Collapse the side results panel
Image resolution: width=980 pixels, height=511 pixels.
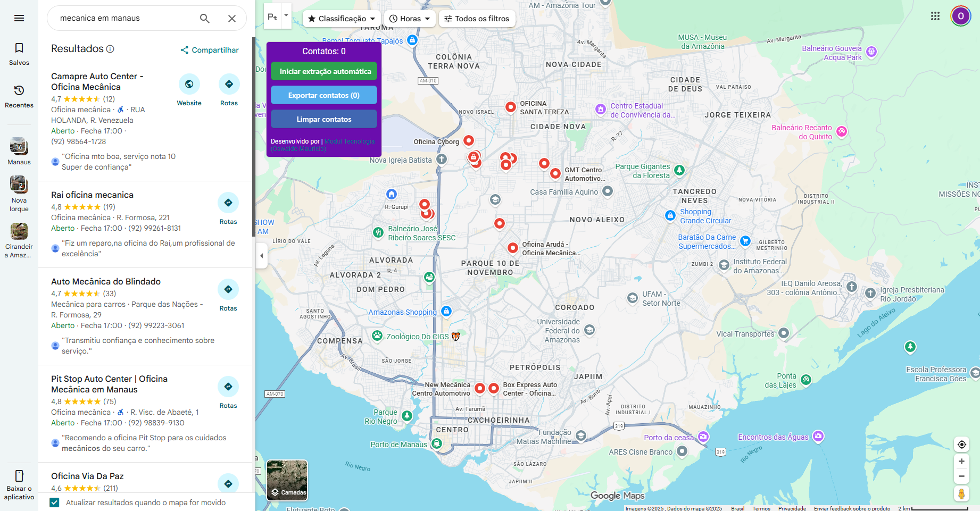(x=261, y=256)
